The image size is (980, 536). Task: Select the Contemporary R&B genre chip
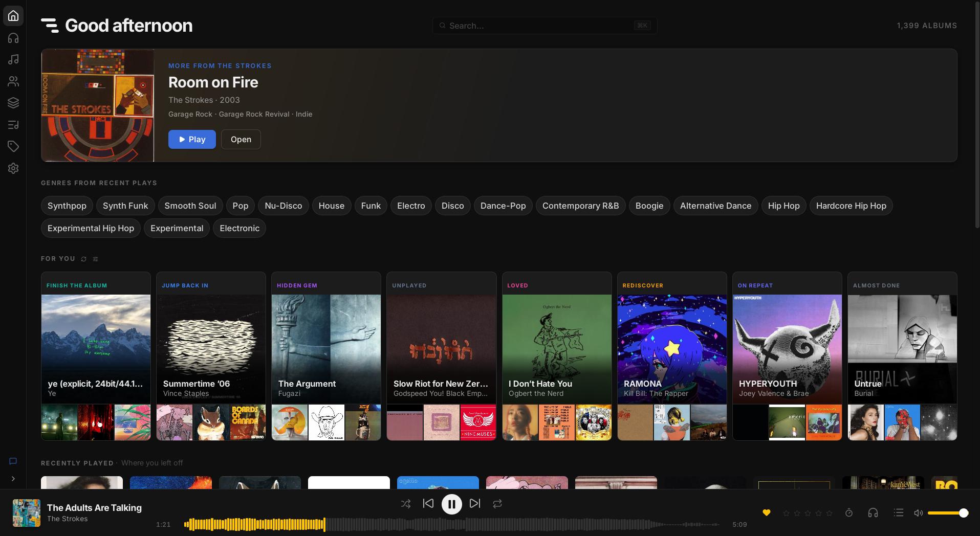coord(580,206)
